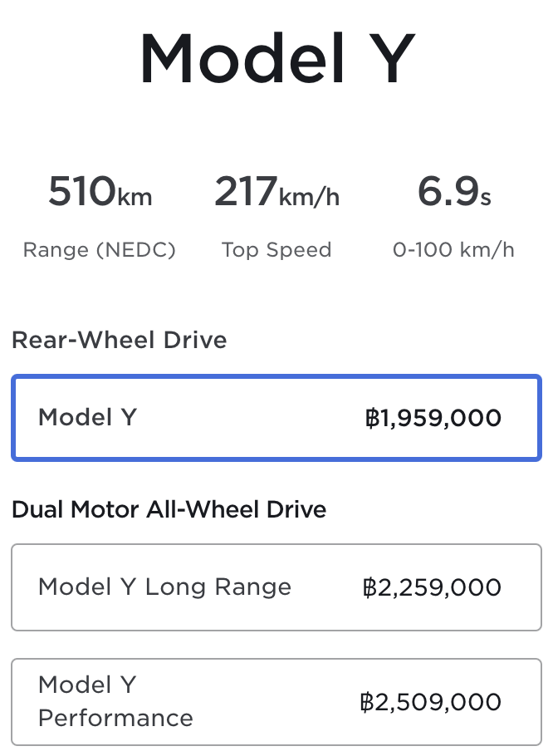Select the Model Y Rear-Wheel Drive option

tap(276, 418)
